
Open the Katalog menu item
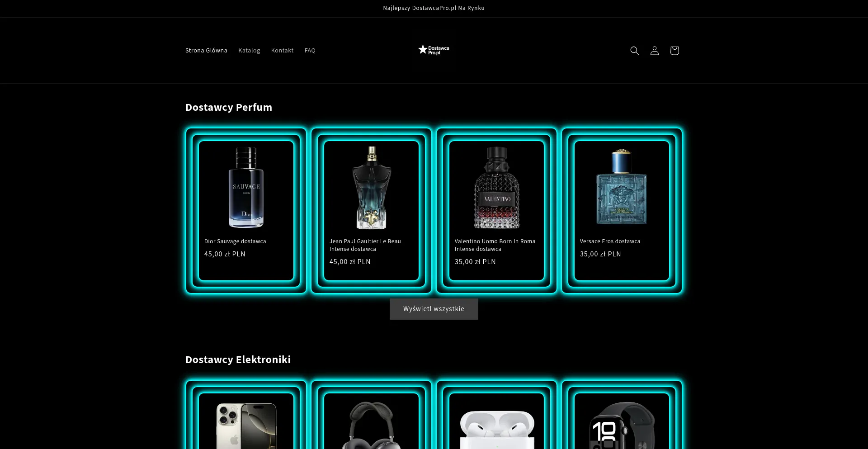(249, 51)
